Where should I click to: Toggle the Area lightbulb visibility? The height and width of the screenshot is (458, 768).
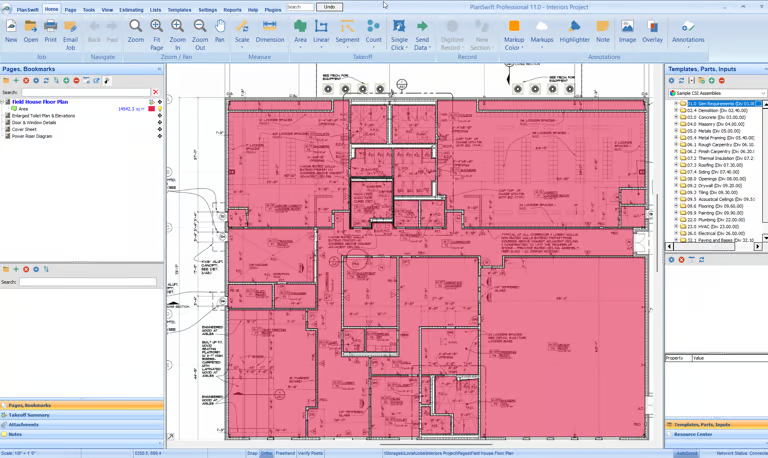160,109
